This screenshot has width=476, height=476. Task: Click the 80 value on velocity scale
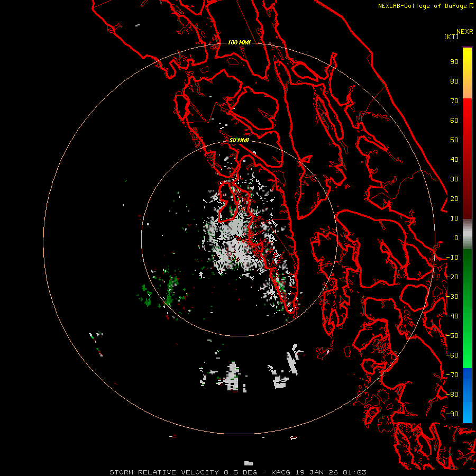[x=454, y=81]
